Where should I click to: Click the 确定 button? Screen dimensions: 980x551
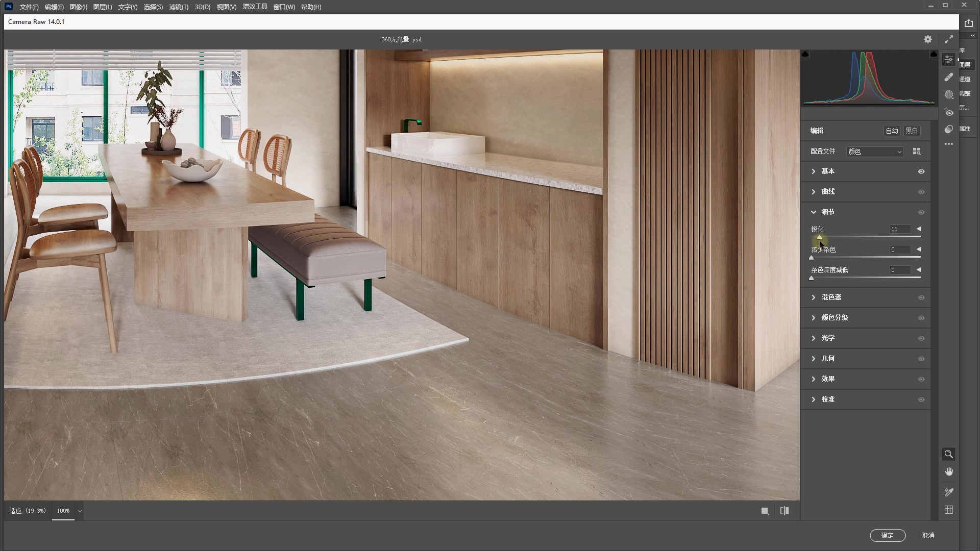tap(887, 535)
